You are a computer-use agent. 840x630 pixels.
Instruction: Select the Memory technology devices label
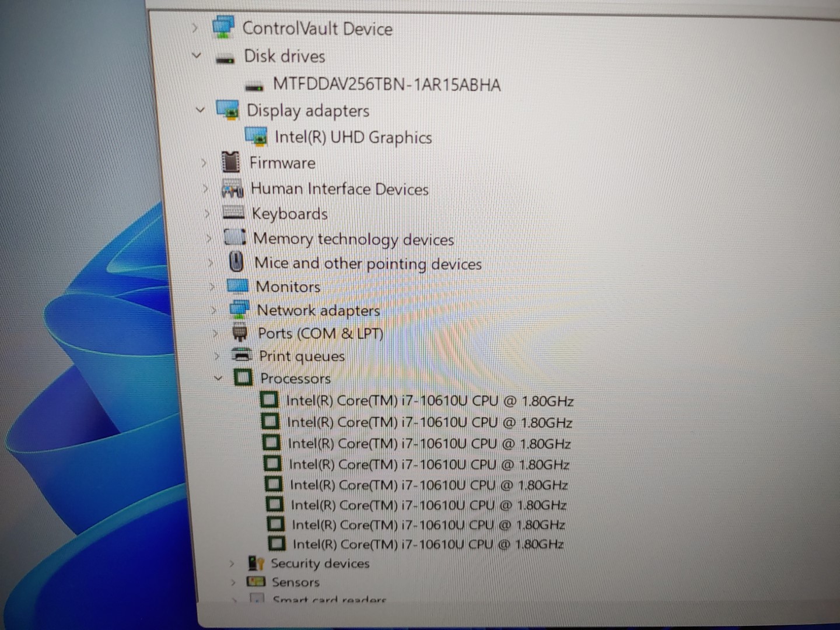(353, 239)
